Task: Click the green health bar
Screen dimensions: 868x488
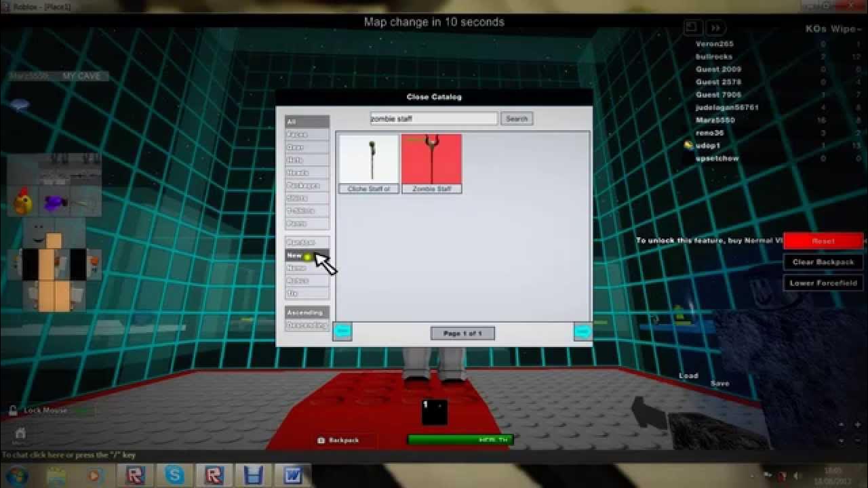Action: pos(460,440)
